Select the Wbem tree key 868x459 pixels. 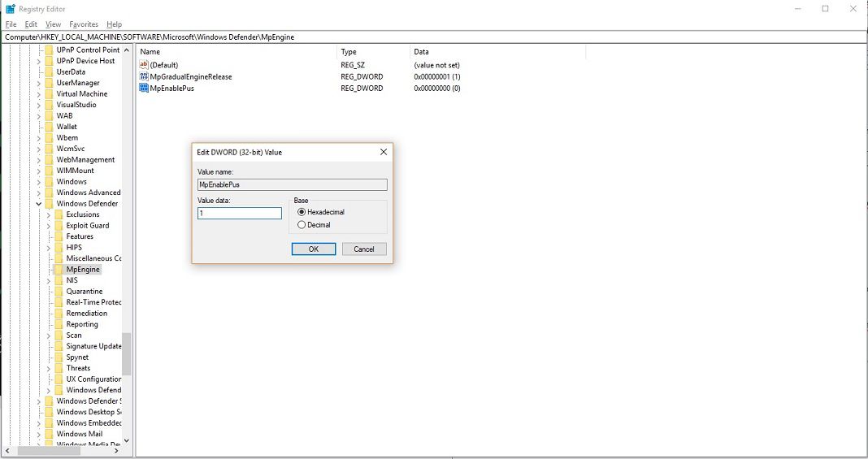[x=67, y=138]
